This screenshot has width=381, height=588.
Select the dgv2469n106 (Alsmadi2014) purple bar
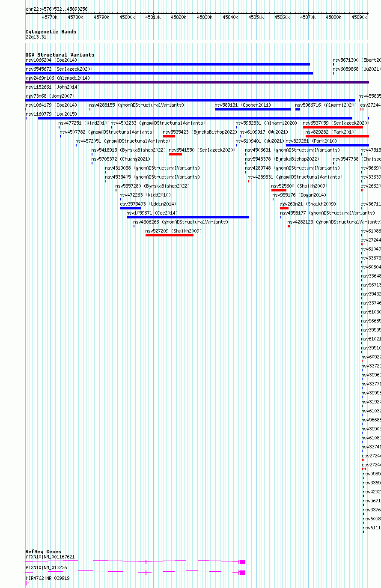(x=197, y=82)
